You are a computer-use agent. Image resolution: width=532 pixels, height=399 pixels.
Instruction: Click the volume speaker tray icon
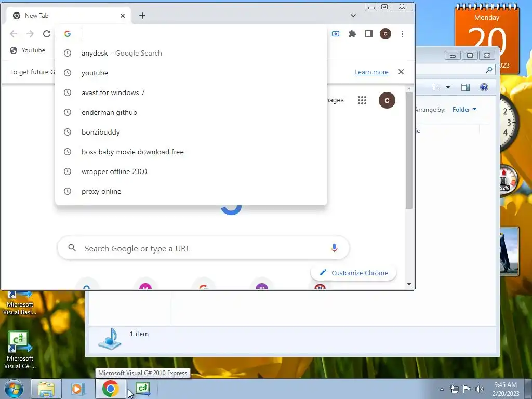point(479,389)
